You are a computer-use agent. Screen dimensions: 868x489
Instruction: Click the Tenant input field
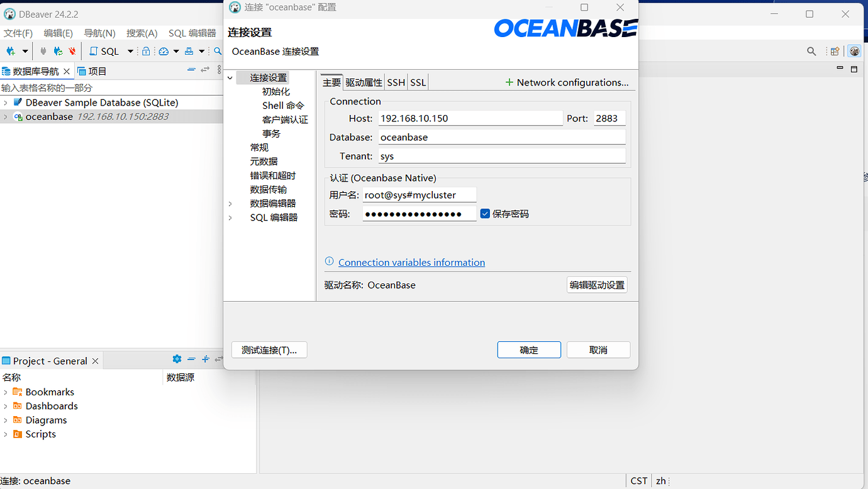click(x=501, y=156)
